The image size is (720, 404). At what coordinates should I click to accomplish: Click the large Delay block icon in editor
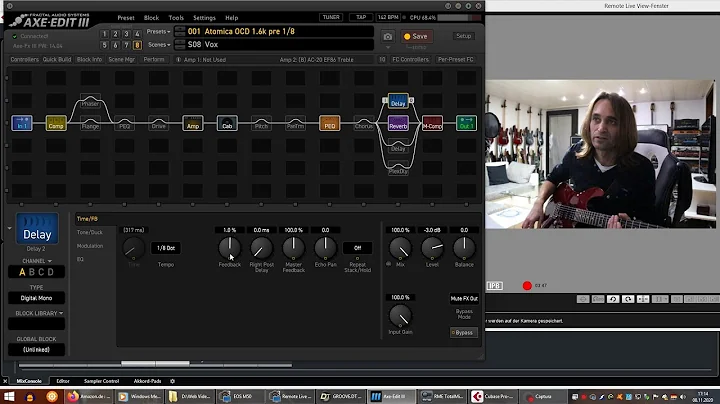(37, 228)
